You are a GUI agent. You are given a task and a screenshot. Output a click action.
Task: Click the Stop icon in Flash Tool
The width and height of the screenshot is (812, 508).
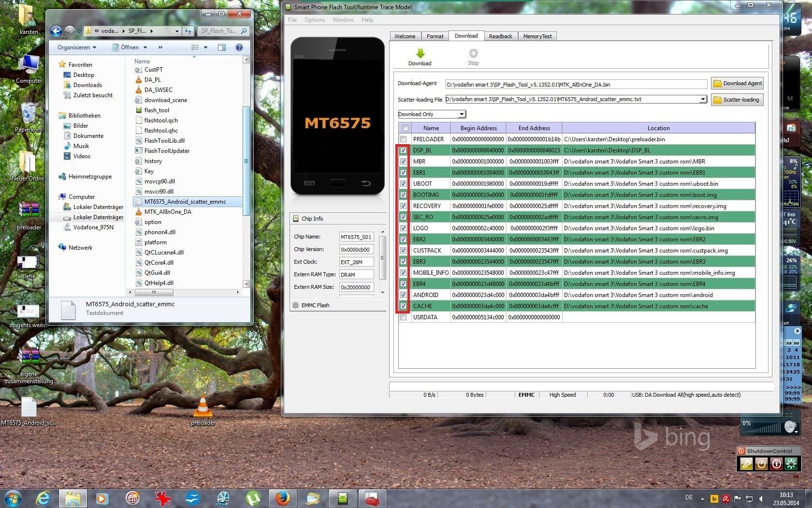click(473, 53)
